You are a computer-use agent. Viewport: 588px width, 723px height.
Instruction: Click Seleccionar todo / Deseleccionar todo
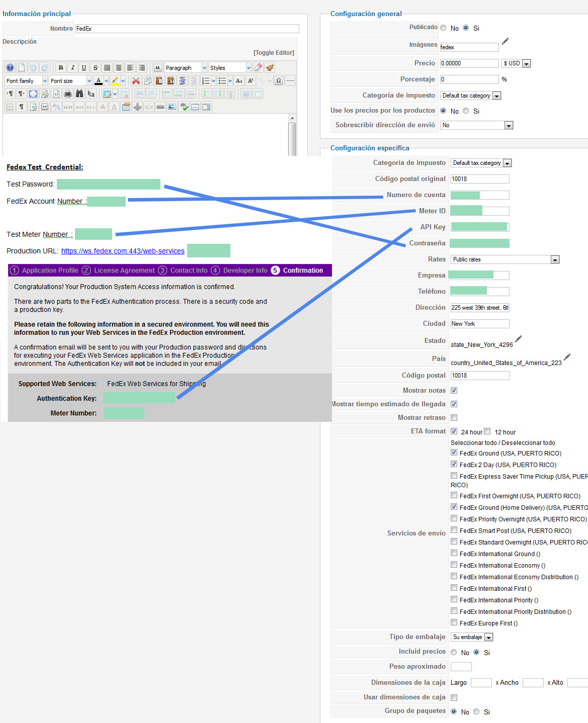point(503,443)
